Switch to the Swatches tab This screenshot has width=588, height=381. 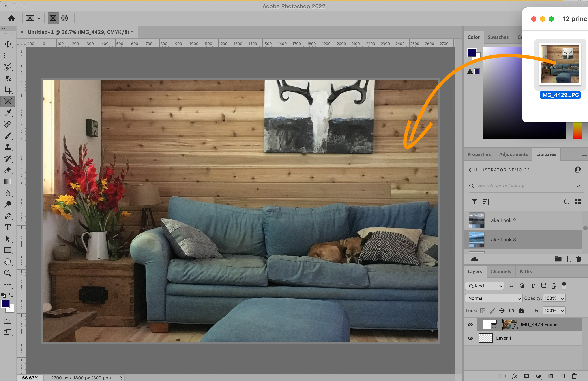tap(498, 37)
